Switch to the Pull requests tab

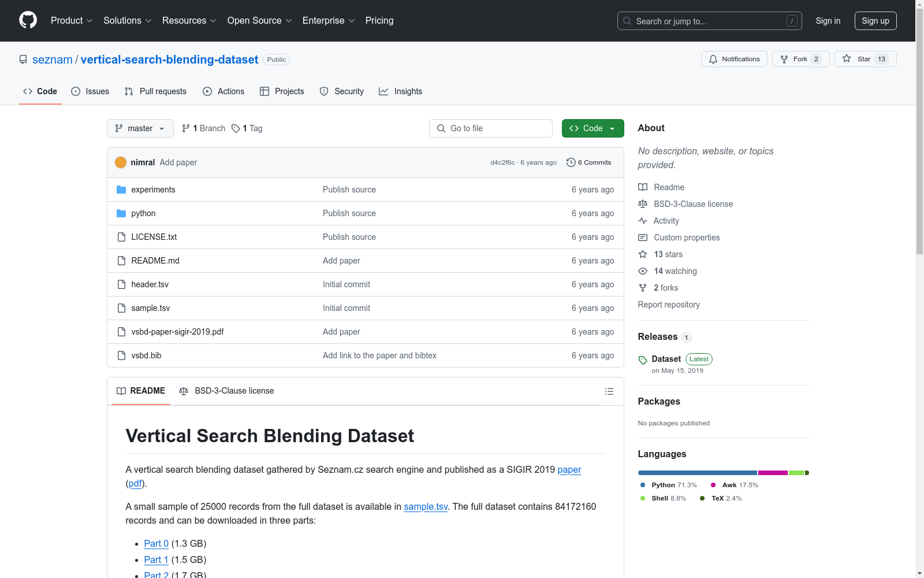pos(155,91)
